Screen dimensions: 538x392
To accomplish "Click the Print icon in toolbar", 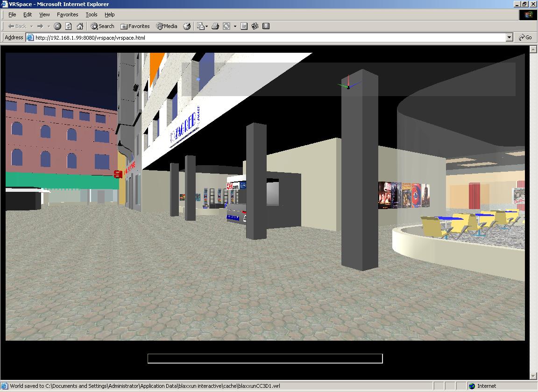I will (x=215, y=26).
